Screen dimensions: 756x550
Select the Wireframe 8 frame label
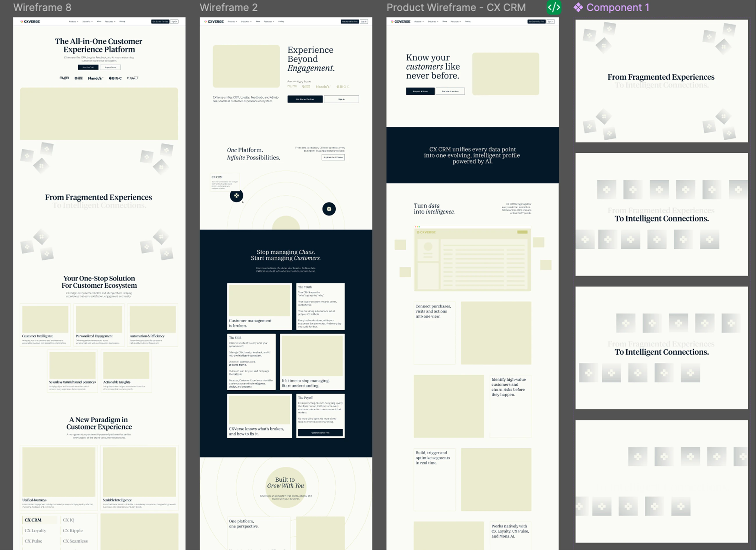42,7
